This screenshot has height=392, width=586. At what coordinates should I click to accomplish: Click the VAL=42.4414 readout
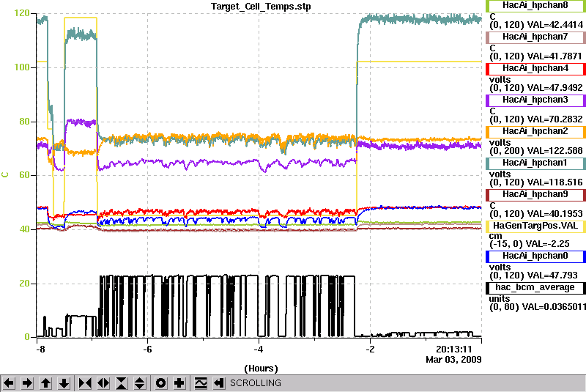tap(555, 25)
